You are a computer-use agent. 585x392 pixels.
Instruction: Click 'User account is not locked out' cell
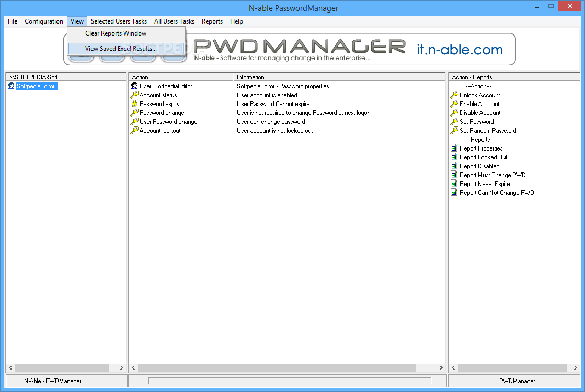pos(274,131)
